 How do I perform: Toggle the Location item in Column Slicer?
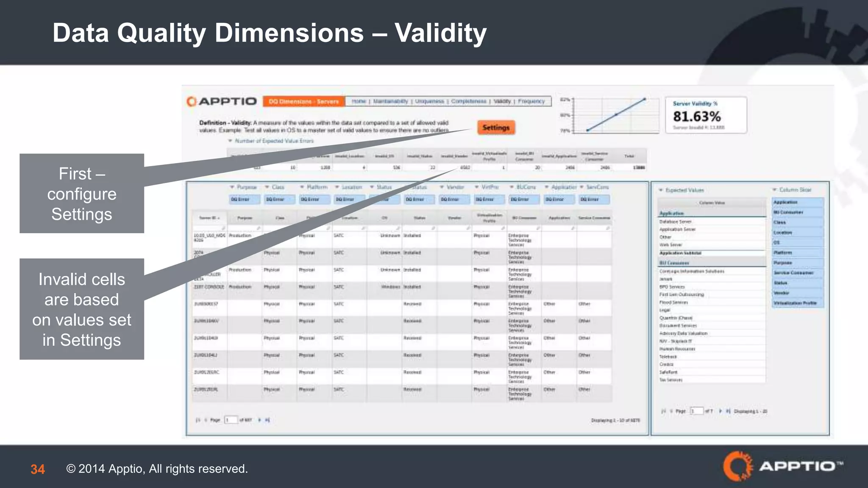coord(798,233)
